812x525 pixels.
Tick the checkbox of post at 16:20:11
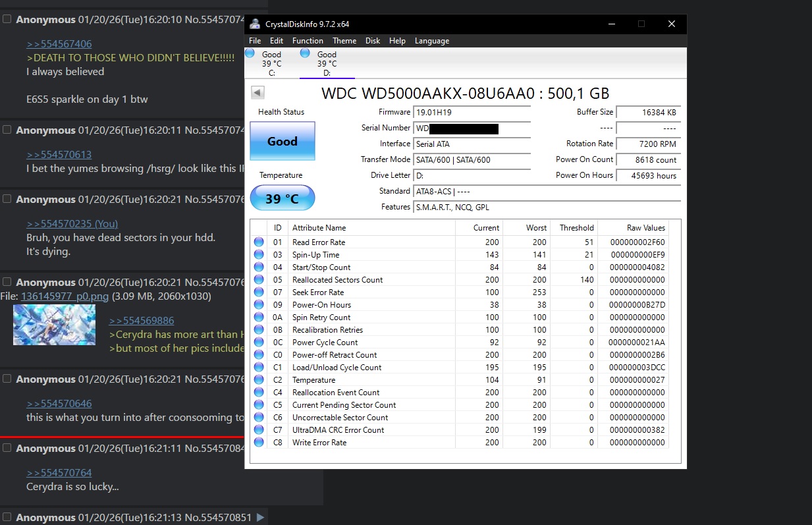click(7, 130)
